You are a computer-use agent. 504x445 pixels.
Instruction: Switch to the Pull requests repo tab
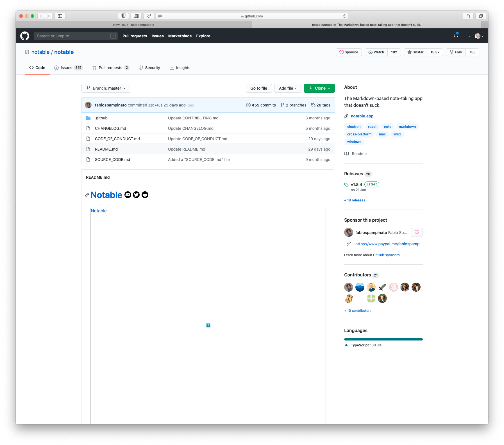coord(111,68)
